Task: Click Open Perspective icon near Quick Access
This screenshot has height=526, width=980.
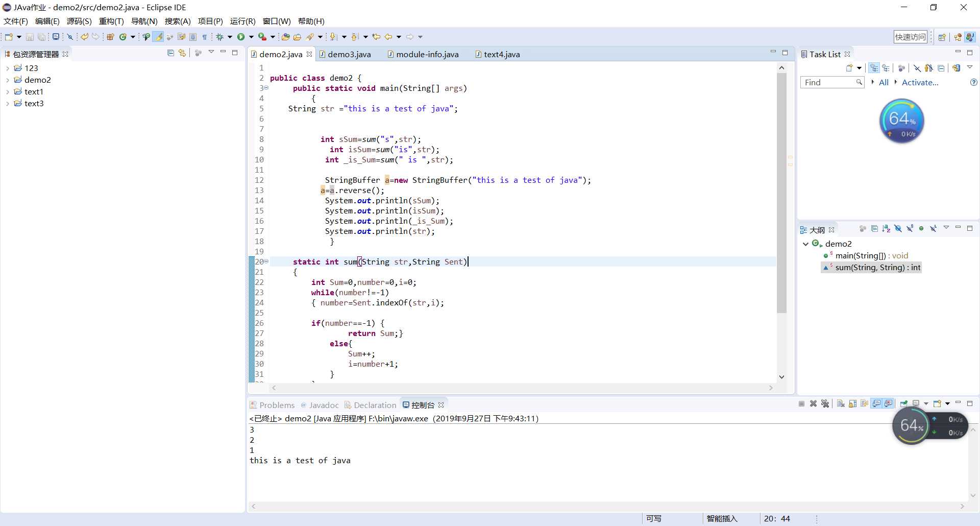Action: tap(942, 37)
